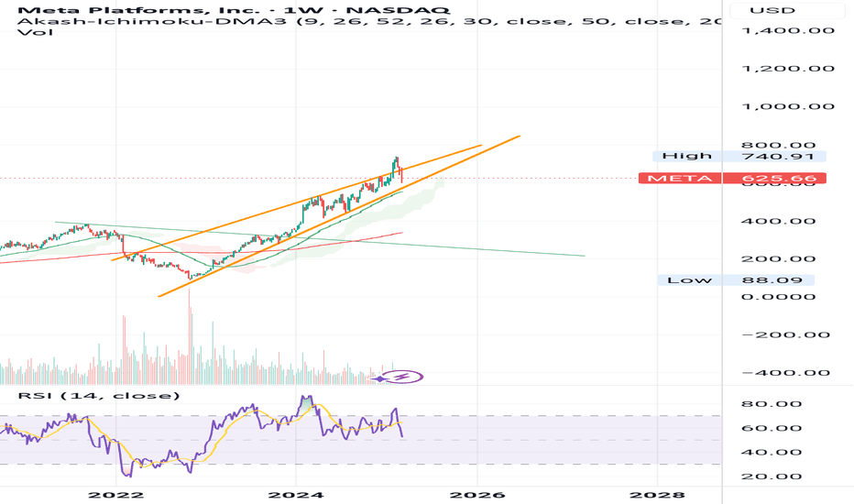
Task: Click the 1,000.00 price axis label
Action: pos(788,106)
